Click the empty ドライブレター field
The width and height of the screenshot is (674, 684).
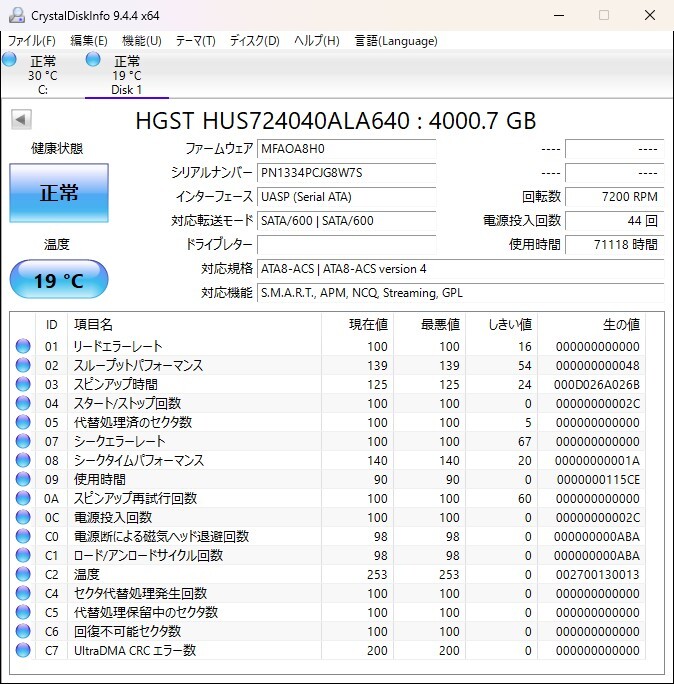point(346,245)
